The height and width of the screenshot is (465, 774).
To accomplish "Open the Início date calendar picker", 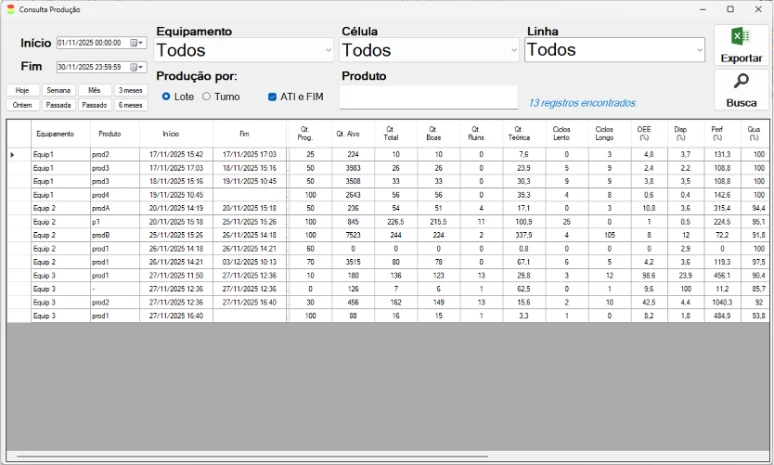I will click(x=138, y=43).
